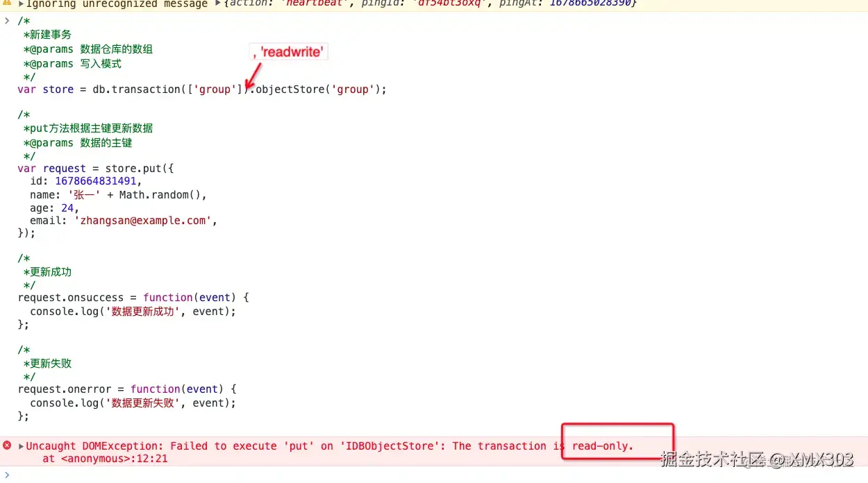Screen dimensions: 868x483
Task: Click the string 'zhangsan@example.com'
Action: point(143,221)
